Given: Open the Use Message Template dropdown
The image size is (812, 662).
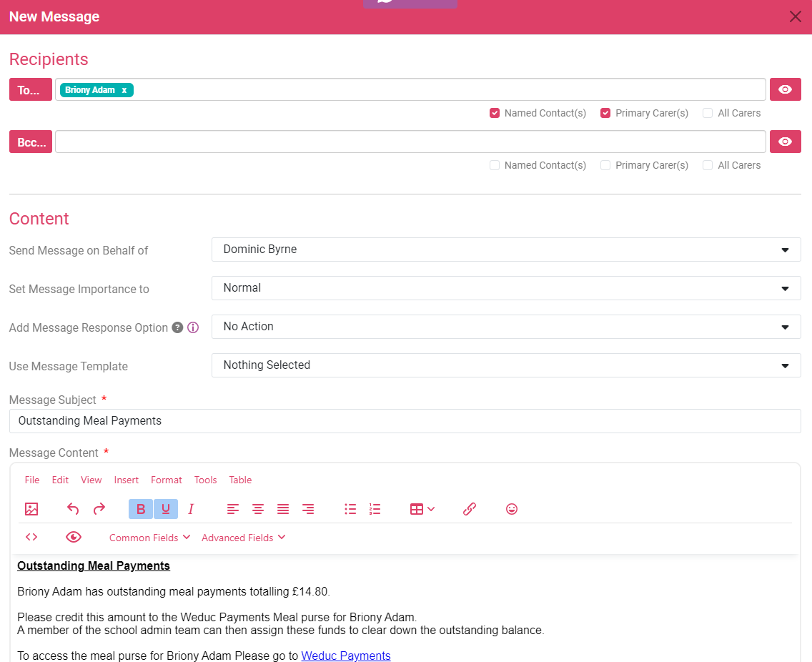Looking at the screenshot, I should tap(505, 365).
